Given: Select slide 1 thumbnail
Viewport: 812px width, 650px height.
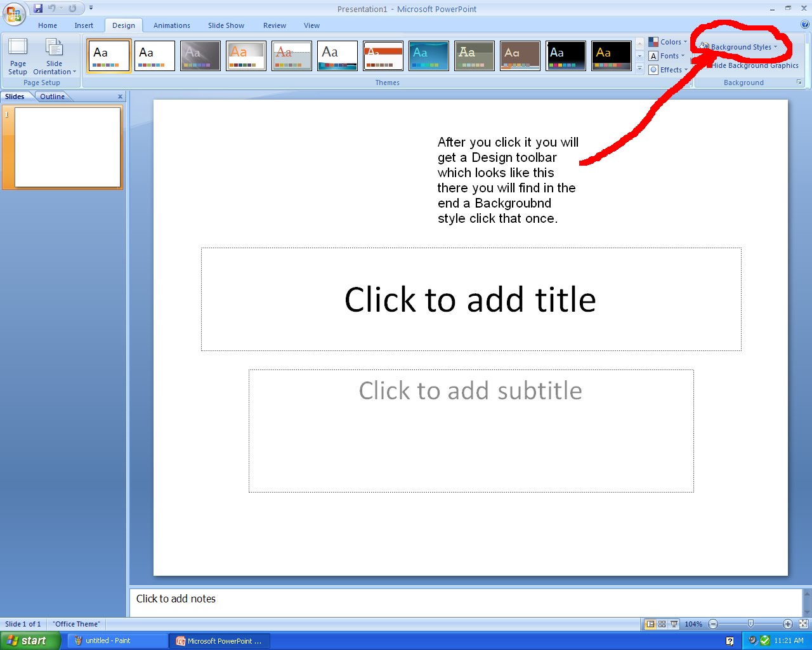Looking at the screenshot, I should pyautogui.click(x=68, y=147).
